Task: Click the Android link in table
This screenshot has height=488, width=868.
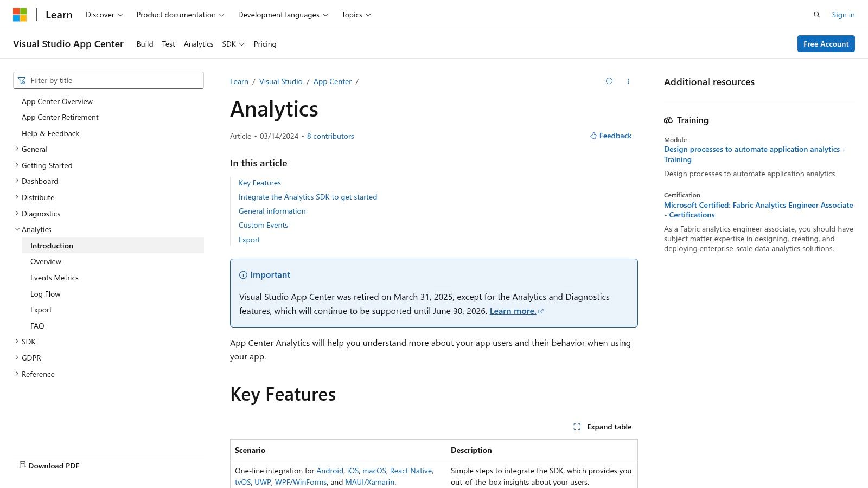Action: 330,471
